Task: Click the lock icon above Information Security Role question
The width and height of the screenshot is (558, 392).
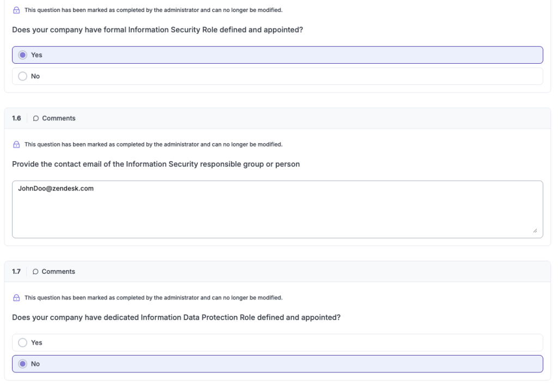Action: (x=16, y=10)
